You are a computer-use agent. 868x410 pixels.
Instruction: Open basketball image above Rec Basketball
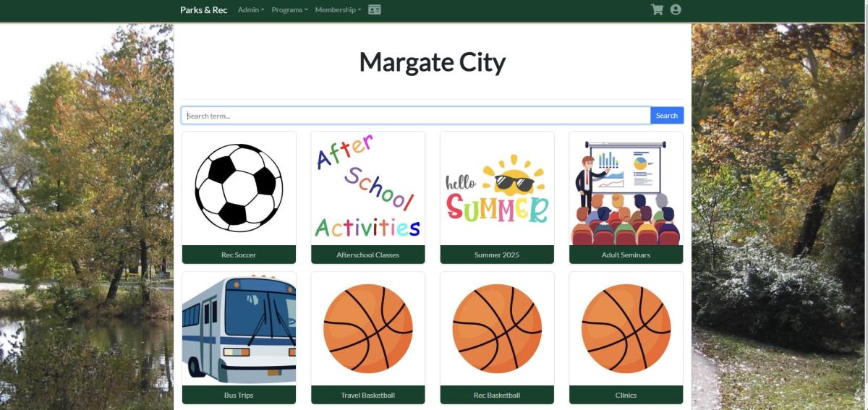pos(497,328)
